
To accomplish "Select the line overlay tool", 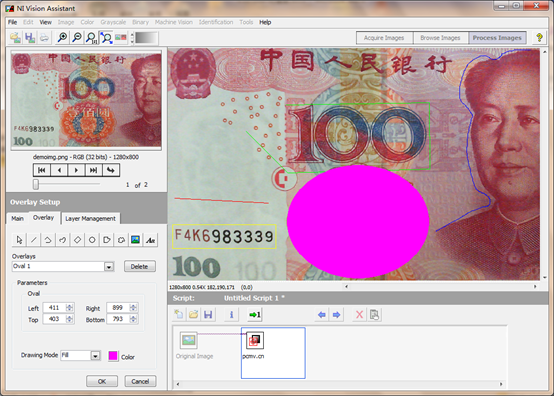I will click(x=34, y=240).
